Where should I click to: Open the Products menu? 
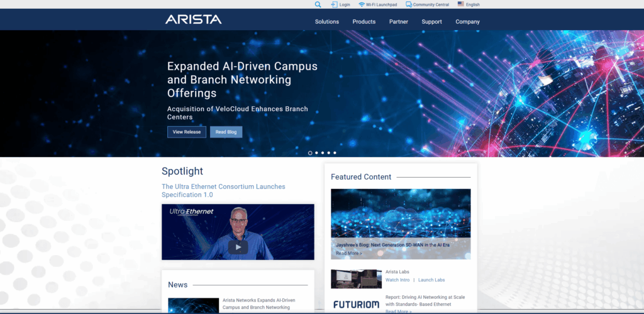tap(364, 22)
